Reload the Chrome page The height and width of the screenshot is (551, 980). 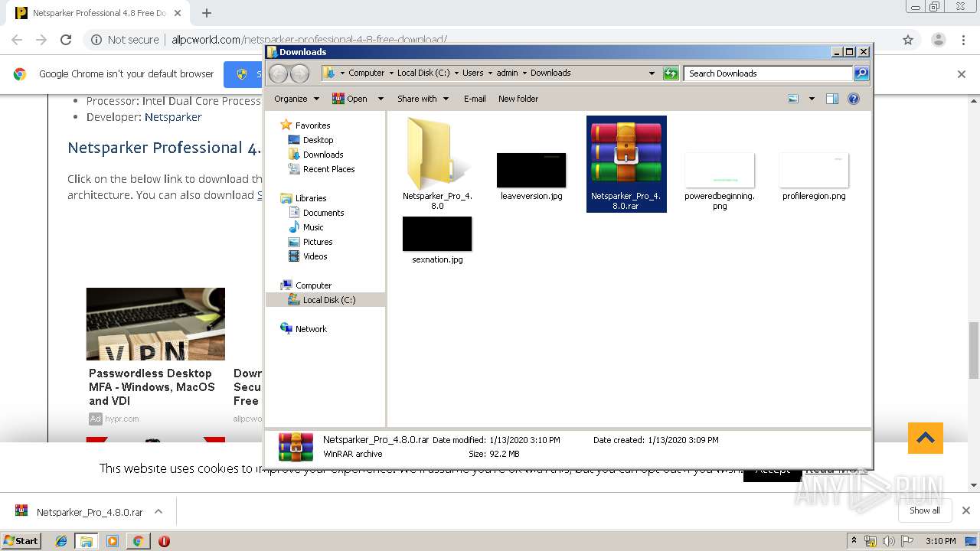[x=66, y=40]
